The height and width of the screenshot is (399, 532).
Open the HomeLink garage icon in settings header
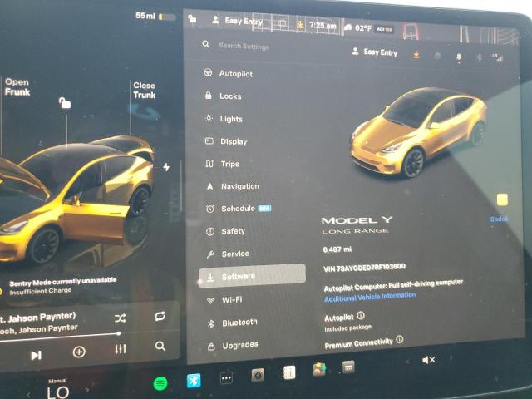click(x=438, y=56)
